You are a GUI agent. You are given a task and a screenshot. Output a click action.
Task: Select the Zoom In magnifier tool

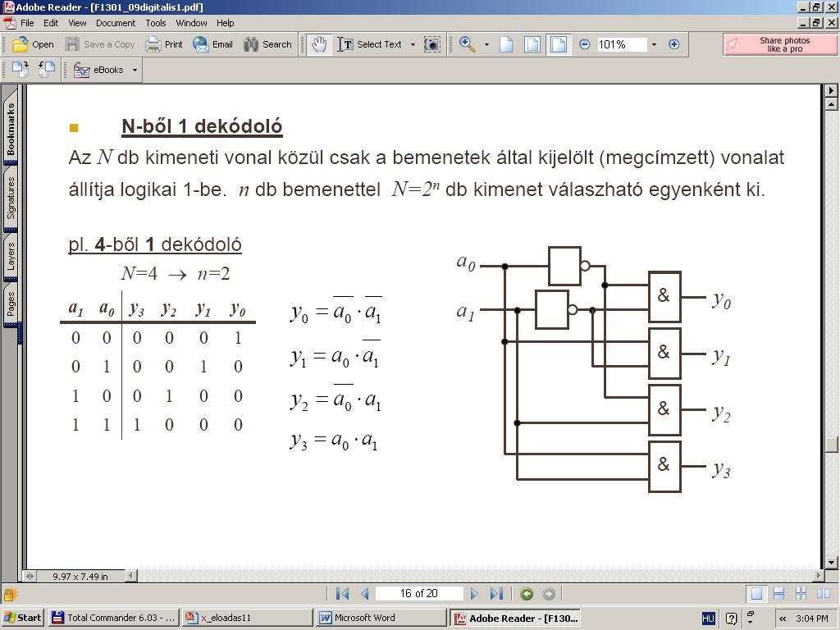tap(468, 44)
